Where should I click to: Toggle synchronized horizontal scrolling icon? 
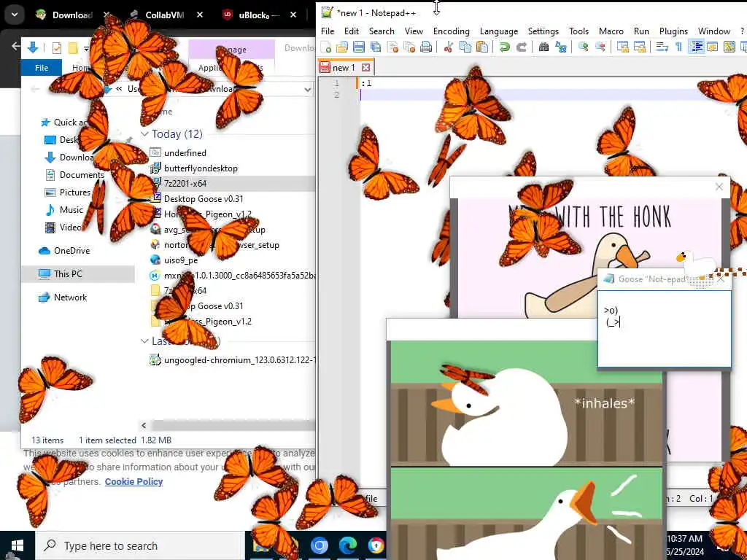click(639, 47)
